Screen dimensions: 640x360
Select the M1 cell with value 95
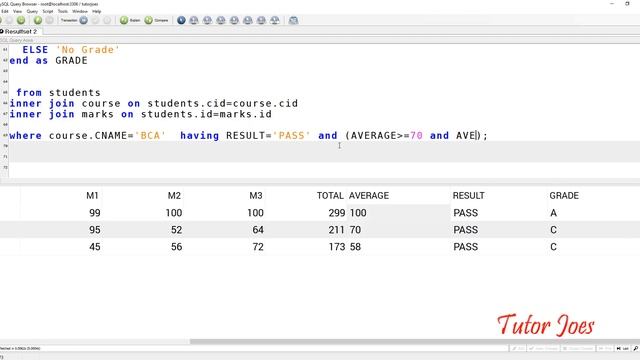[x=95, y=230]
